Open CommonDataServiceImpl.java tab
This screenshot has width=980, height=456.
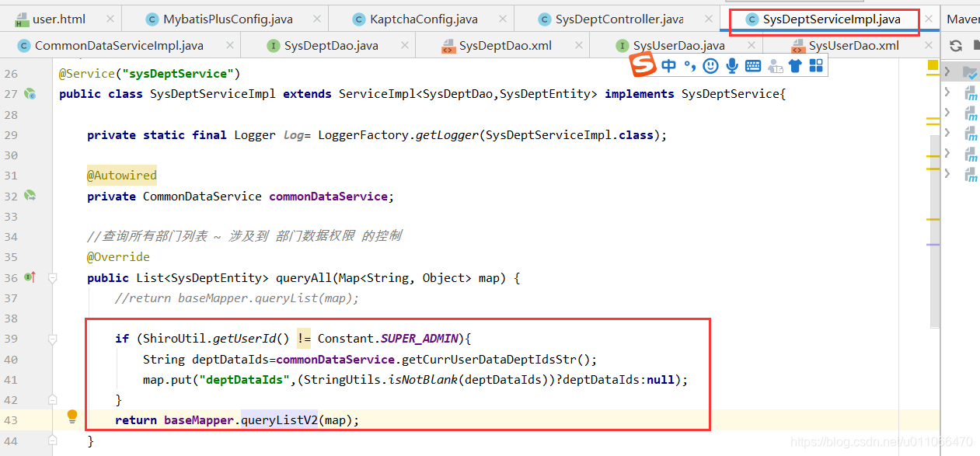pyautogui.click(x=119, y=46)
